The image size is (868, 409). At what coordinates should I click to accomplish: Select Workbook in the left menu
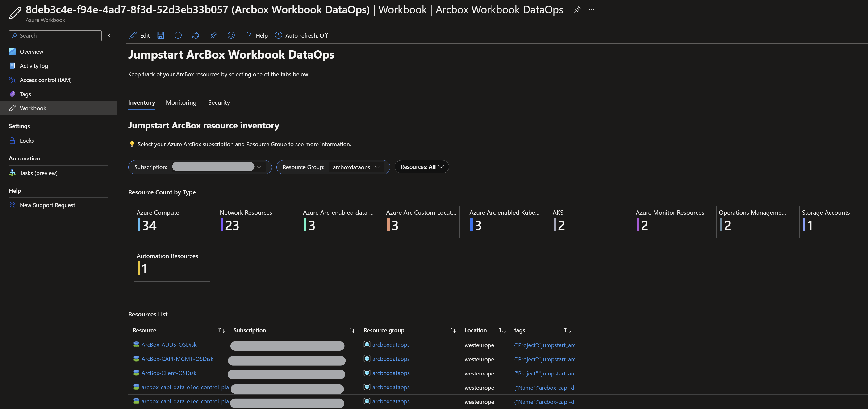coord(59,108)
